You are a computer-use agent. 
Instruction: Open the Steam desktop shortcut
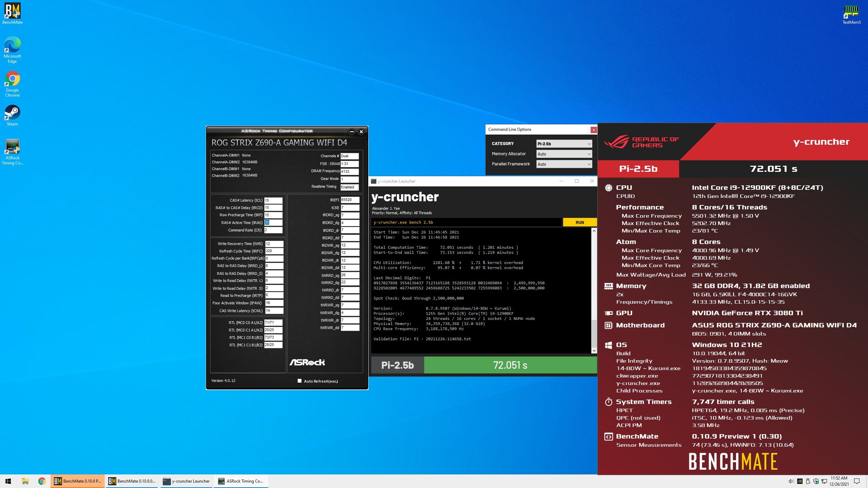click(13, 115)
